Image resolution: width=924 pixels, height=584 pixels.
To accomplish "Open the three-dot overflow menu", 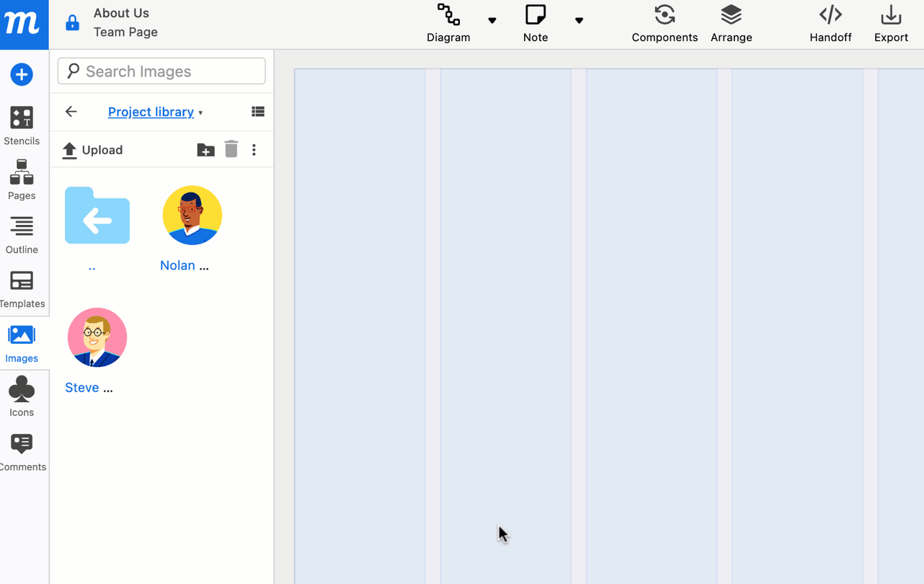I will click(x=254, y=149).
